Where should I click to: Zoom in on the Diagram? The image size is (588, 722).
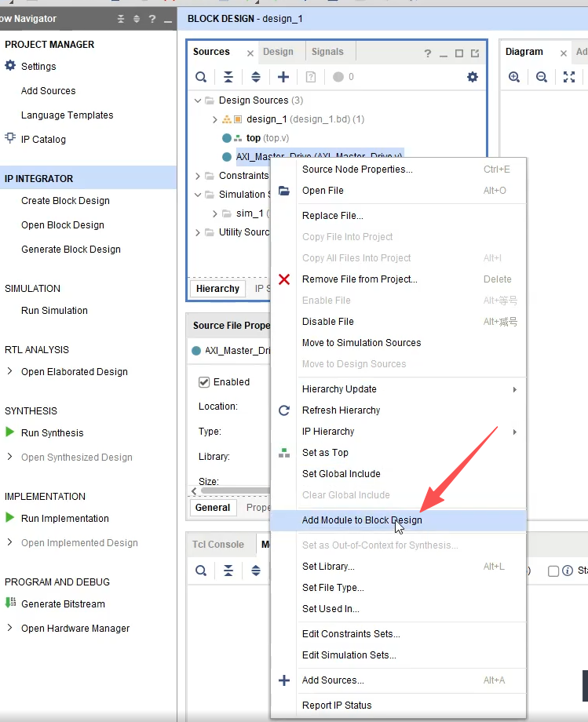pos(514,77)
